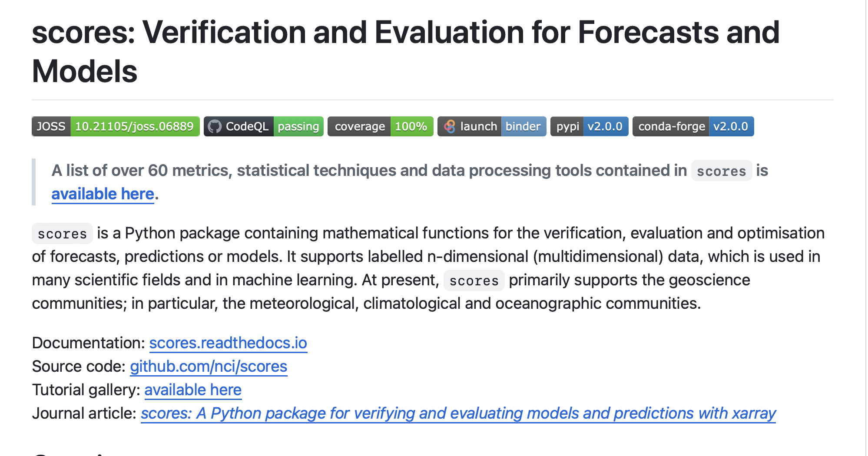Image resolution: width=868 pixels, height=456 pixels.
Task: Open the coverage 100% badge
Action: click(x=380, y=126)
